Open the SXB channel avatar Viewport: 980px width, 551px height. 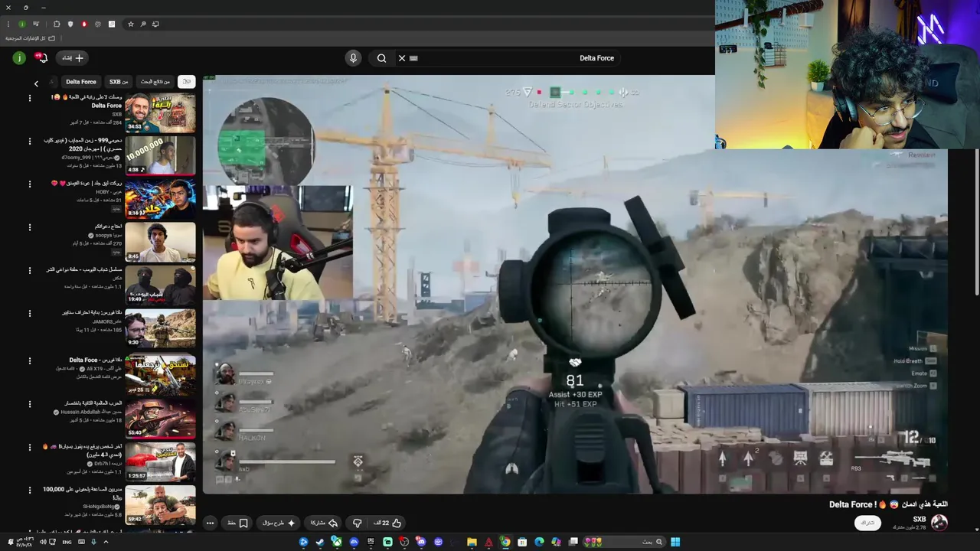[x=939, y=522]
